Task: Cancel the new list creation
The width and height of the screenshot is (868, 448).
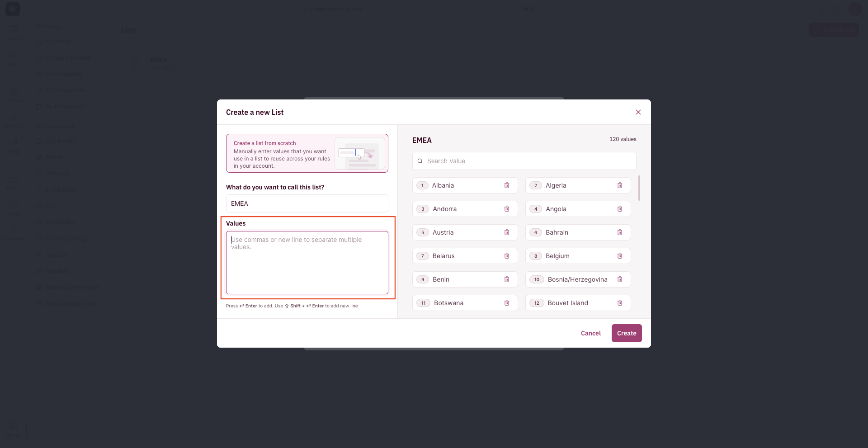Action: pos(591,333)
